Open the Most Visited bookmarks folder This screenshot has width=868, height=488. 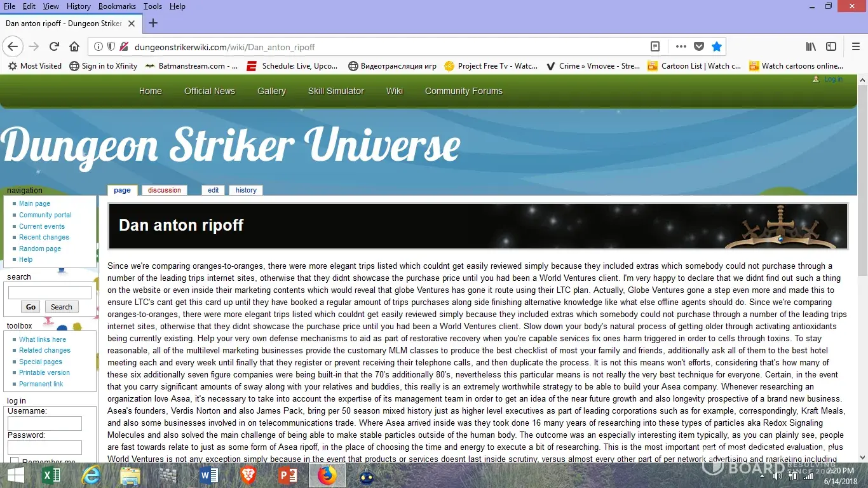[35, 65]
